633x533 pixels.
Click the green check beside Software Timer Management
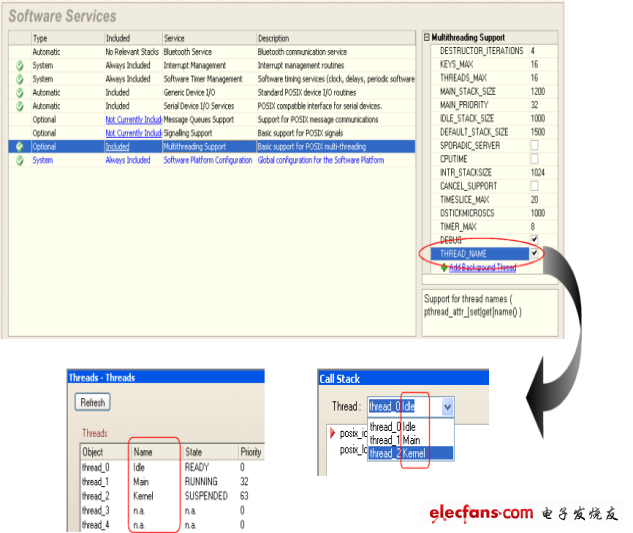coord(19,79)
